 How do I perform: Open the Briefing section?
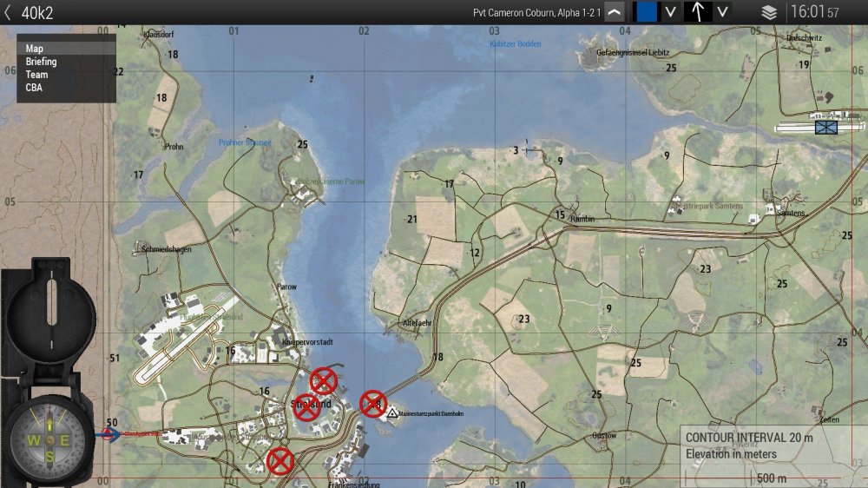[41, 62]
